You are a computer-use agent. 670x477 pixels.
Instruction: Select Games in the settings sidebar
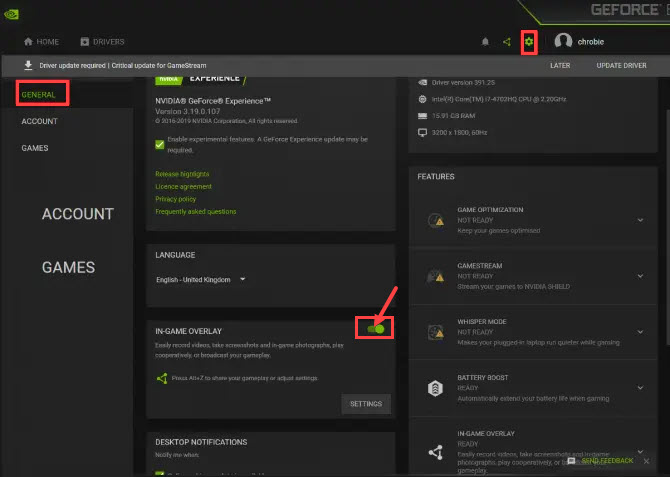(x=35, y=148)
